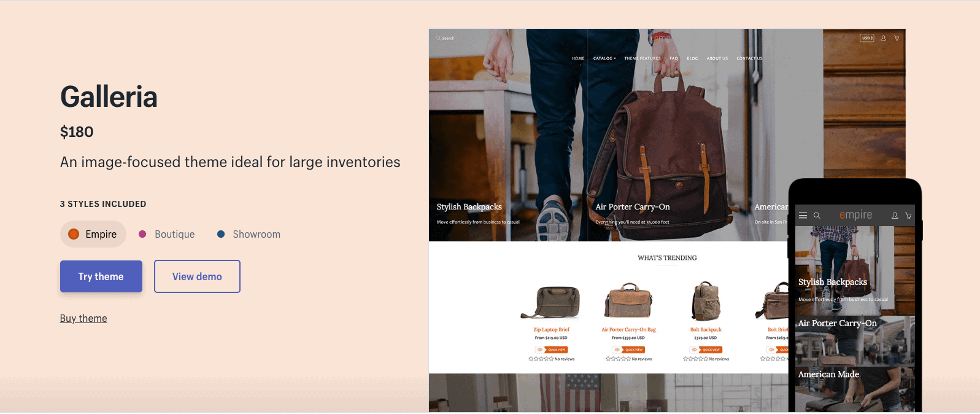The width and height of the screenshot is (980, 414).
Task: Click the cart icon in mobile preview
Action: click(x=908, y=216)
